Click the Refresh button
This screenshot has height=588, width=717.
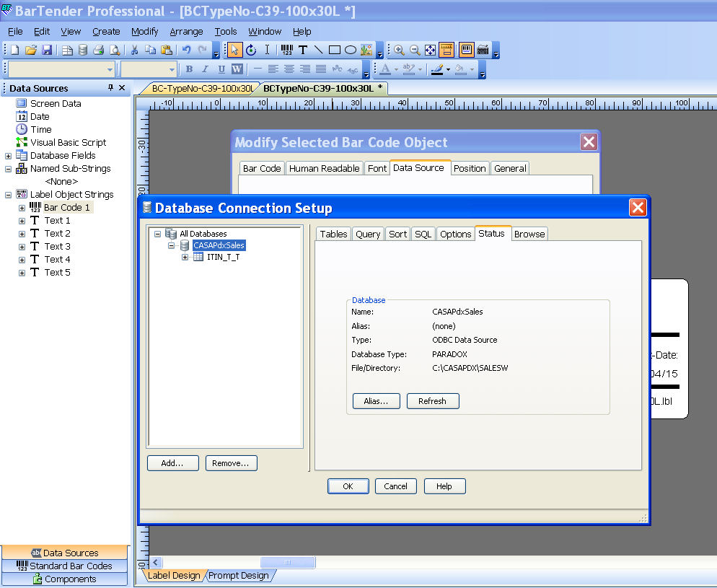(433, 401)
